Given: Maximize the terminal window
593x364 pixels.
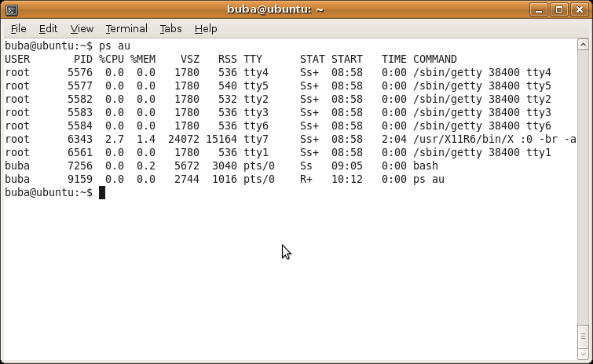Looking at the screenshot, I should [x=559, y=9].
